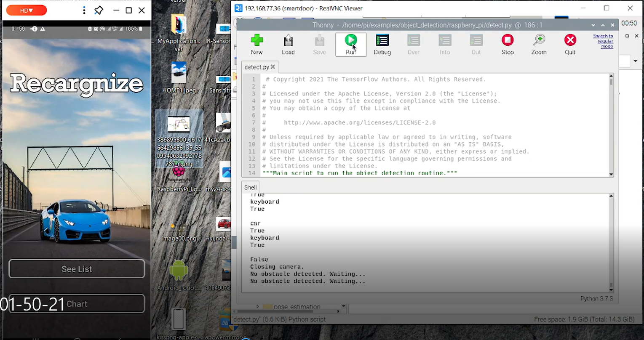Click the 'Python 3.7.3' interpreter label

(x=596, y=298)
